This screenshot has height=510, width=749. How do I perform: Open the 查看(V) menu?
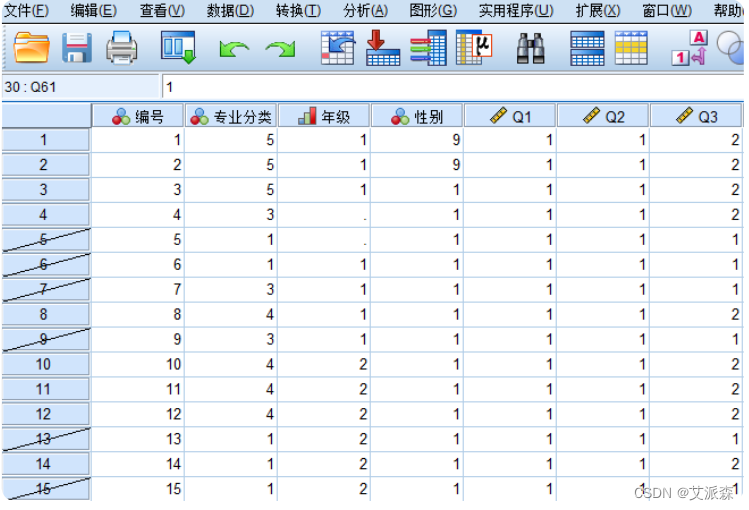162,11
